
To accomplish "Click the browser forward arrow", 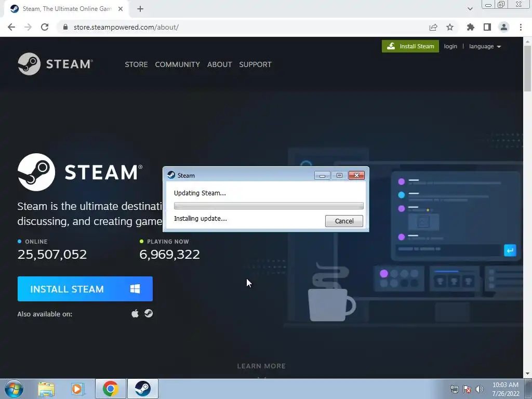I will pos(28,27).
